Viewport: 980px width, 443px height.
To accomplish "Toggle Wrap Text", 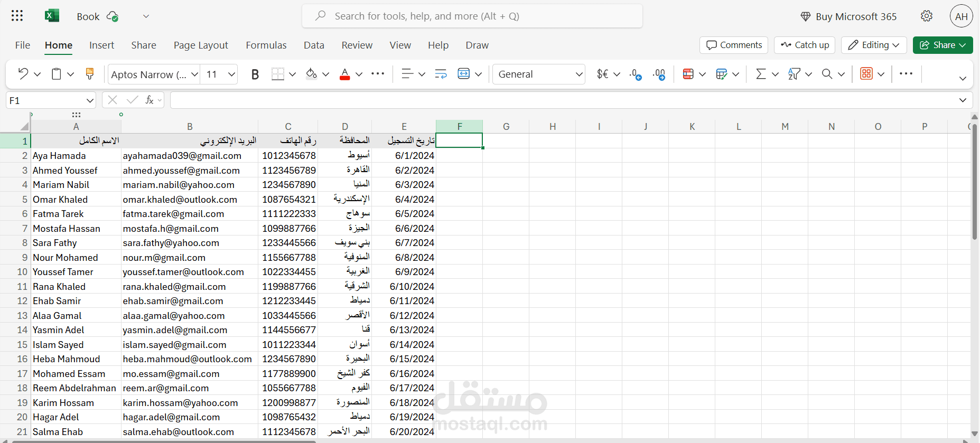I will pyautogui.click(x=441, y=74).
